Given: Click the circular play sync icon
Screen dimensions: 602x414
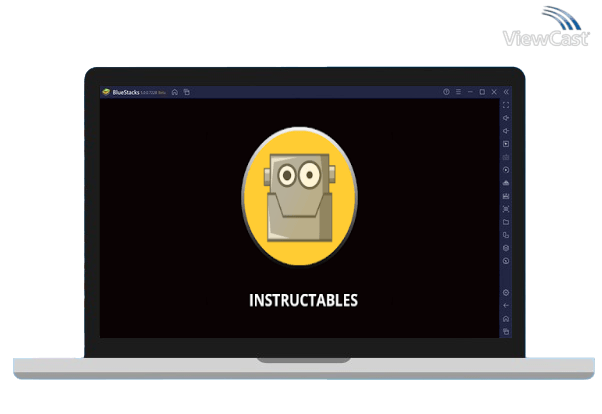Looking at the screenshot, I should click(506, 170).
